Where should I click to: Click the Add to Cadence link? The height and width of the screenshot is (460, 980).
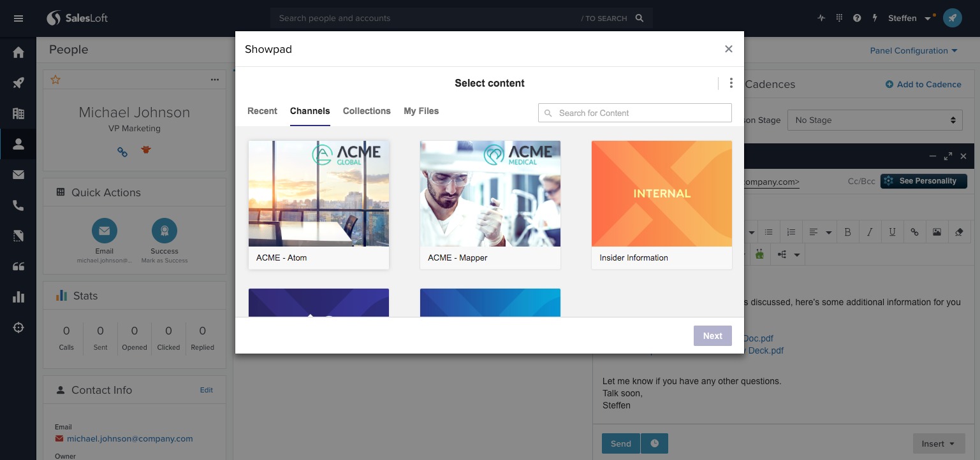(923, 84)
